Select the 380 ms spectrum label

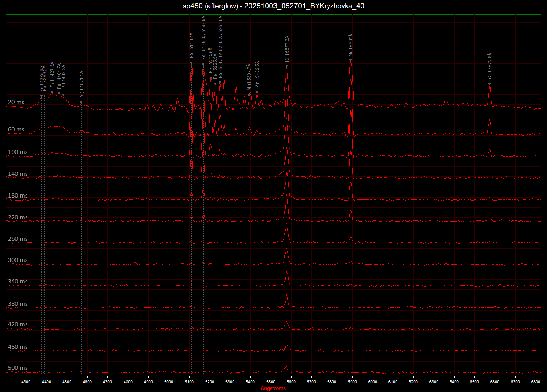coord(18,304)
